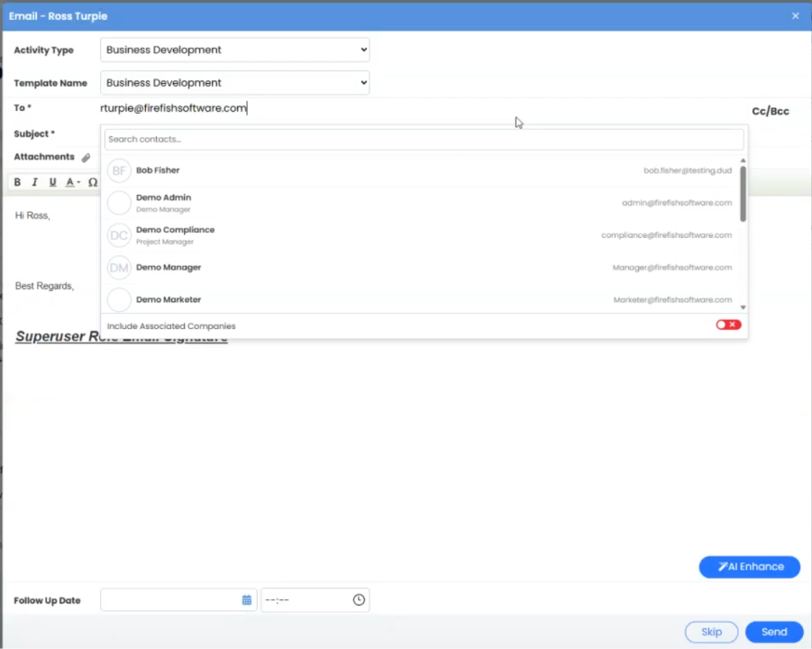
Task: Open the follow up date calendar icon
Action: click(246, 600)
